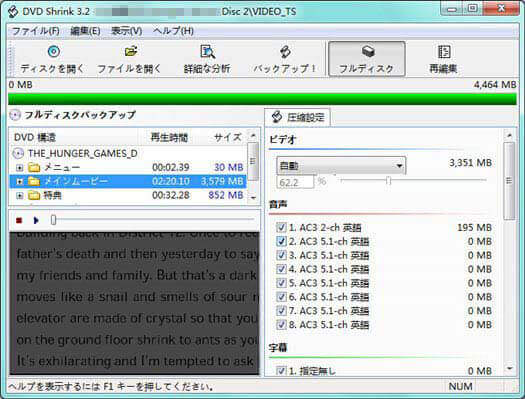Click the 4,464 MB capacity label
Viewport: 525px width, 399px height.
495,85
